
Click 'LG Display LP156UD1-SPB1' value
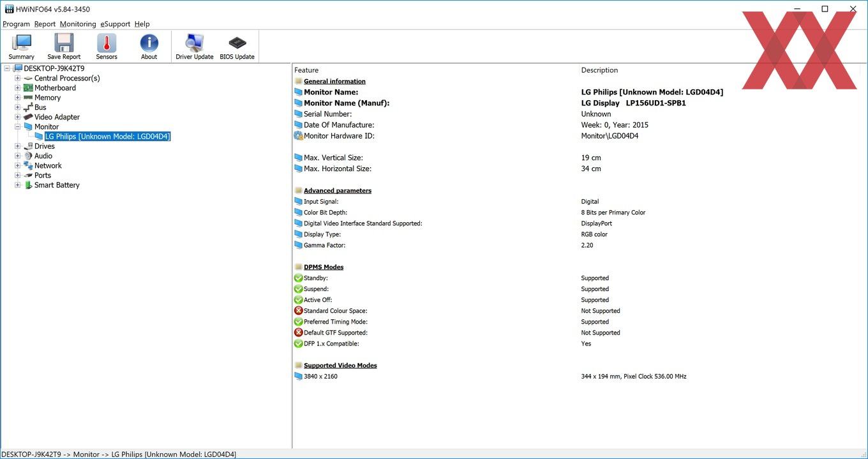tap(633, 103)
